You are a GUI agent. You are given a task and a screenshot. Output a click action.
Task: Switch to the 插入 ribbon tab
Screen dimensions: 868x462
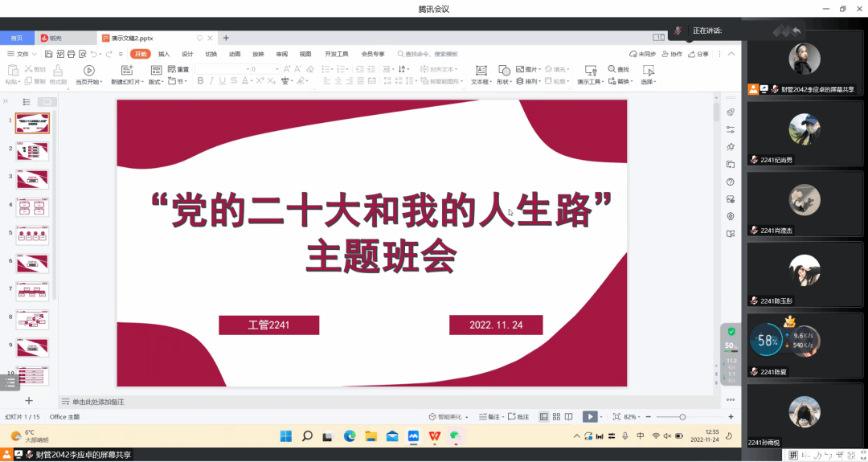coord(164,54)
